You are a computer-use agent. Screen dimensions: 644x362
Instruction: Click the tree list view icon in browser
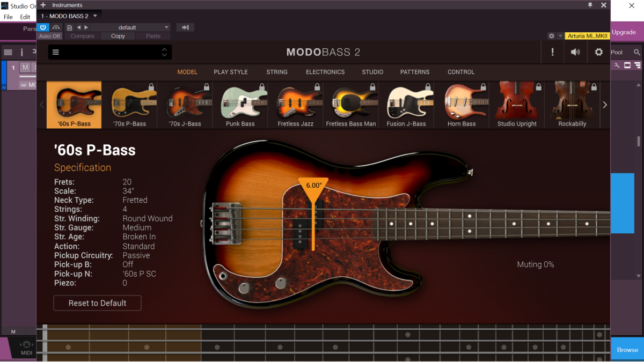tap(638, 65)
